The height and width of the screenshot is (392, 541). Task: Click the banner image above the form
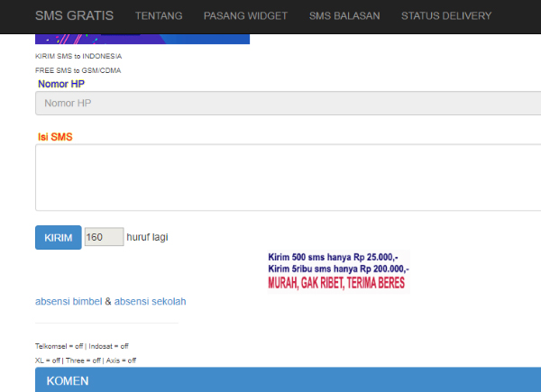(142, 39)
